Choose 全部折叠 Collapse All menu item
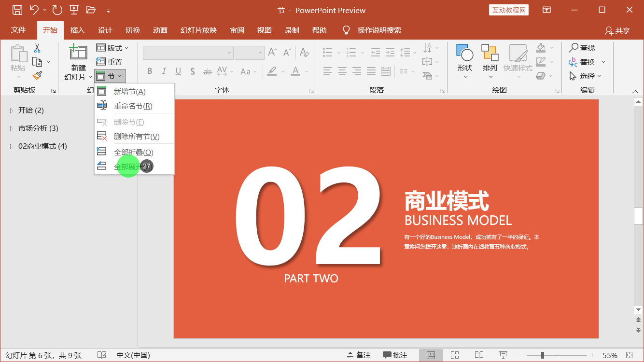This screenshot has width=644, height=362. (x=134, y=152)
